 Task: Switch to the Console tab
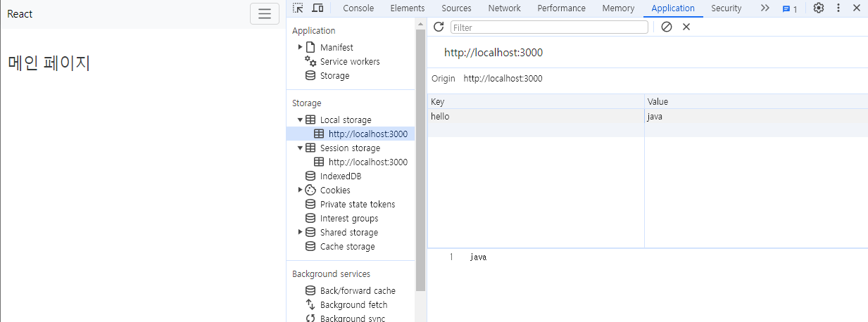click(x=358, y=8)
